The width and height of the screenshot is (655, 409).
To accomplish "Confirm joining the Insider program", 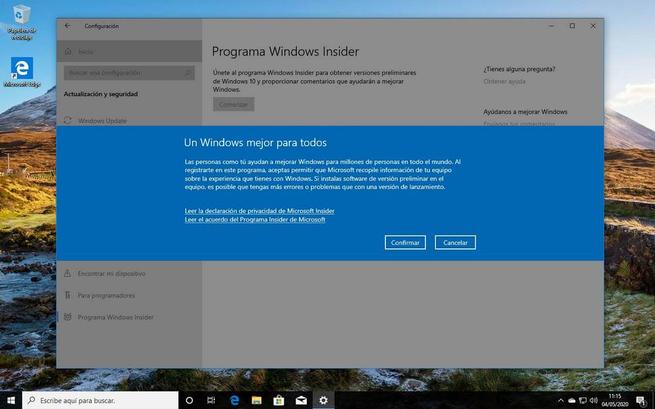I will coord(405,242).
